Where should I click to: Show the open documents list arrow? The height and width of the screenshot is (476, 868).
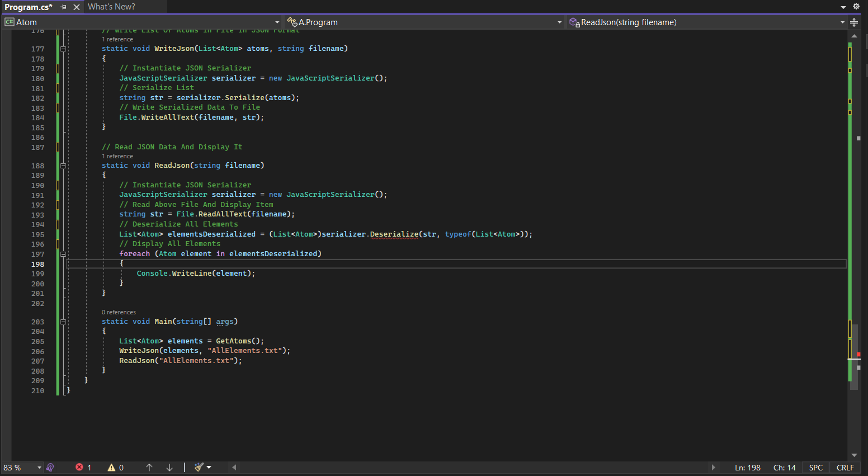pyautogui.click(x=843, y=7)
